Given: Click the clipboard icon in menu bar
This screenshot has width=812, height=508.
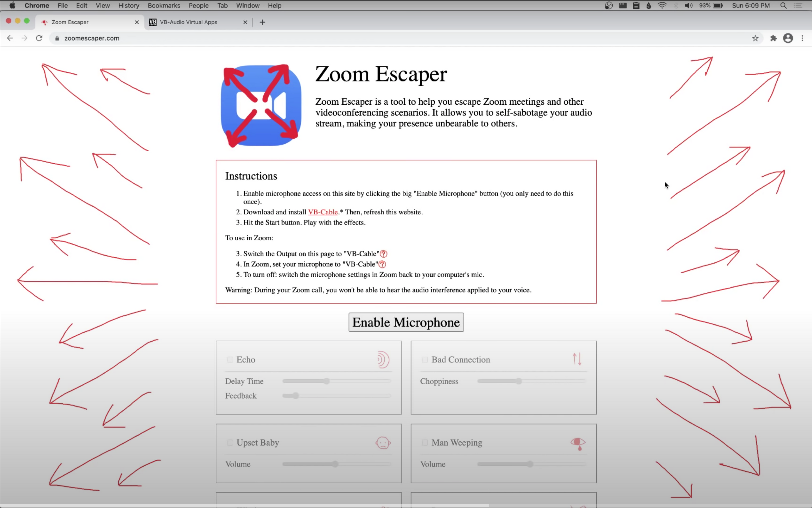Looking at the screenshot, I should coord(636,5).
